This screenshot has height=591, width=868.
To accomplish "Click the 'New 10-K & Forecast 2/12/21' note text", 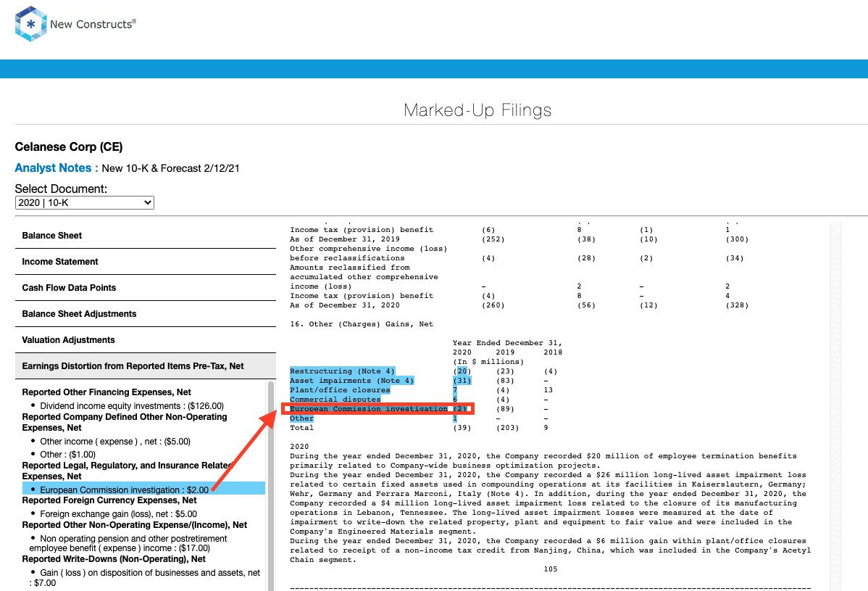I will (x=170, y=168).
